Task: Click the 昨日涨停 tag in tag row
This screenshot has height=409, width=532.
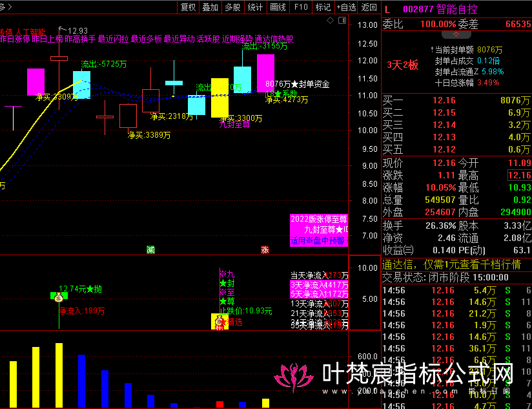Action: pos(15,39)
